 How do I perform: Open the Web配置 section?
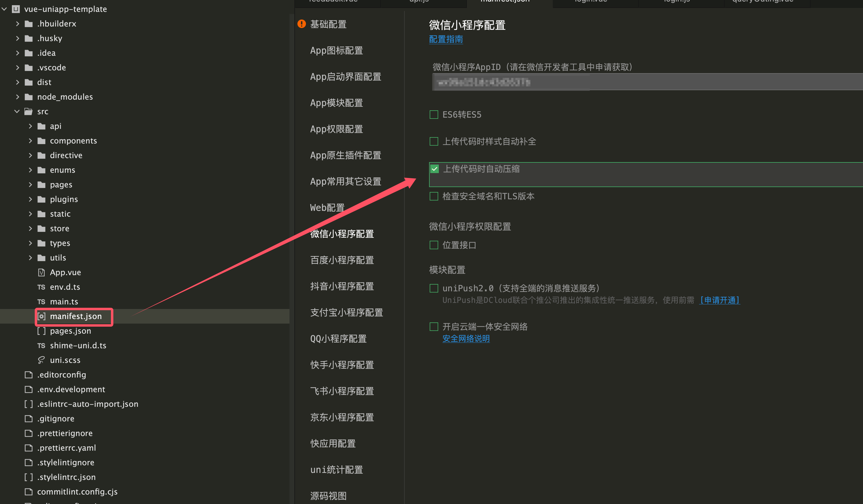327,208
